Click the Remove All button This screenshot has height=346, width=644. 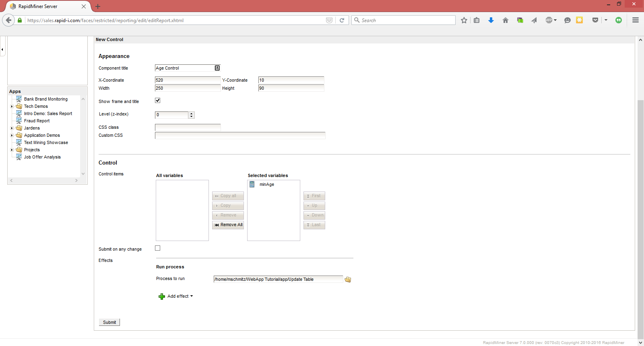tap(228, 225)
